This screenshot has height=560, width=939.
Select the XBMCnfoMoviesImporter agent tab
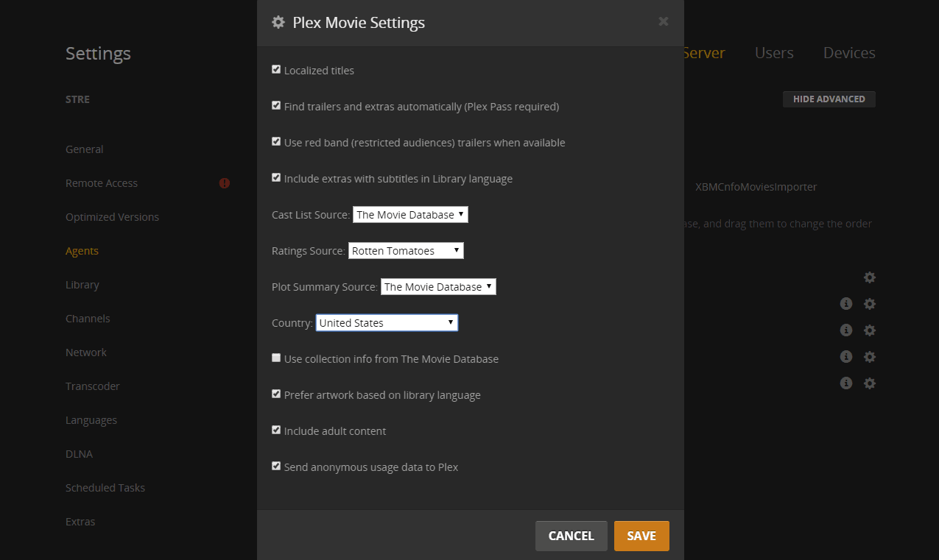point(756,187)
